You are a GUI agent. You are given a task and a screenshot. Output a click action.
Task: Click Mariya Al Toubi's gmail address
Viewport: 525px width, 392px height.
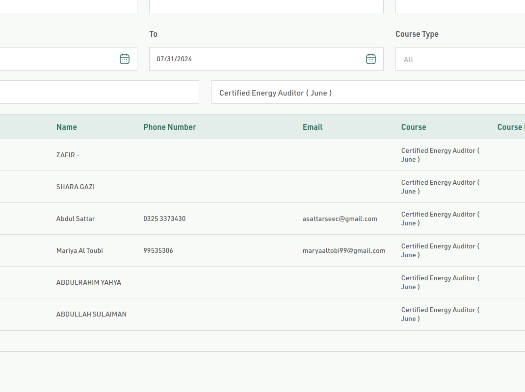[344, 250]
